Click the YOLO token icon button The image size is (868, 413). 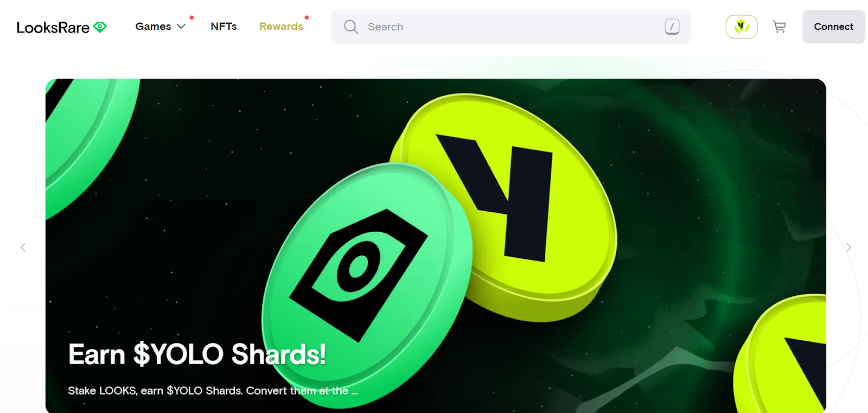coord(742,27)
